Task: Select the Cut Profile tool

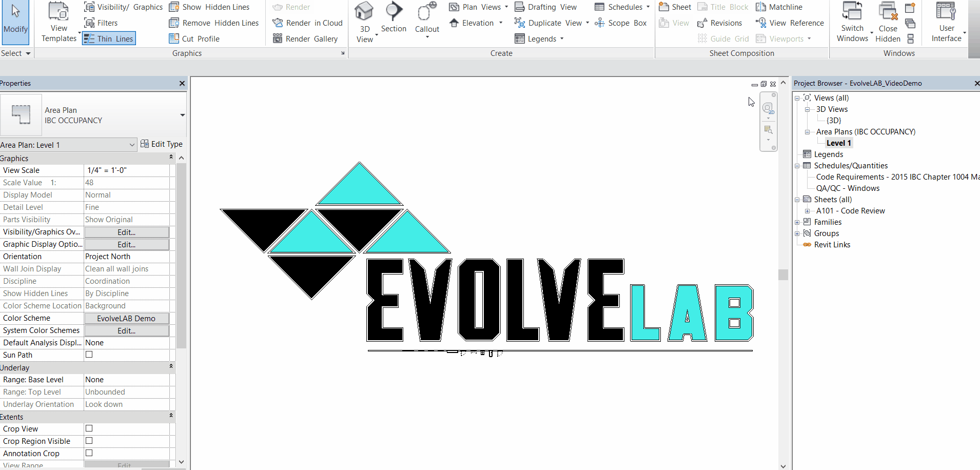Action: tap(194, 38)
